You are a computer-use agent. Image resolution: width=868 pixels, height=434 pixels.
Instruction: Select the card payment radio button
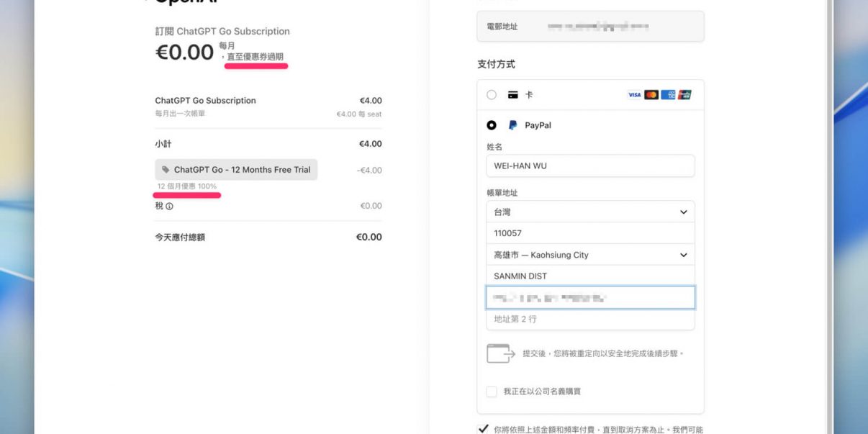coord(492,95)
